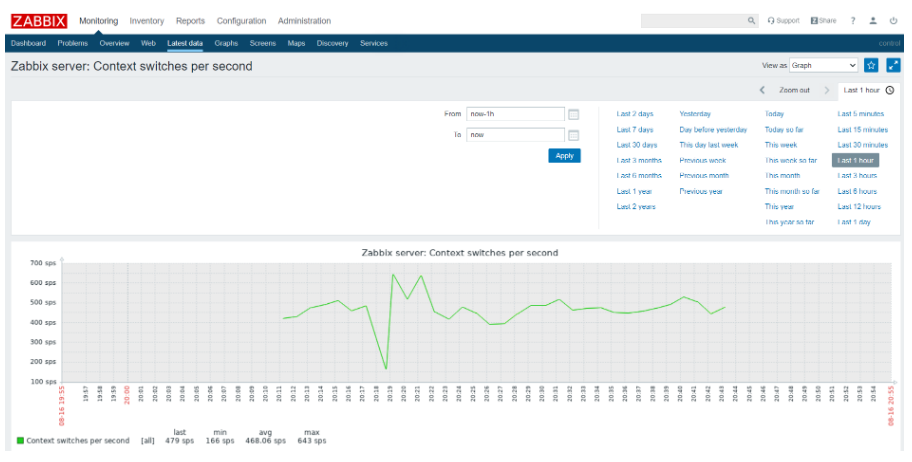Open calendar picker for From field
The image size is (912, 462).
click(573, 115)
